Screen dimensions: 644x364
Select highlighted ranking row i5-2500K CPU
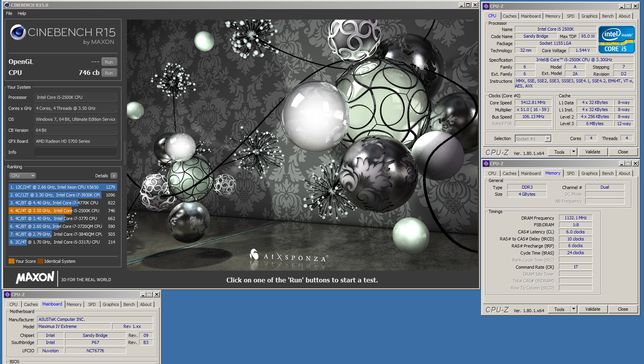[x=63, y=211]
